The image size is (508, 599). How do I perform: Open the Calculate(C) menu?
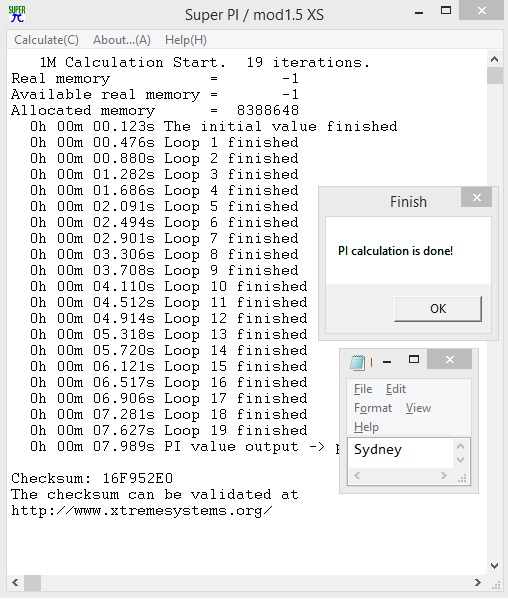[46, 40]
